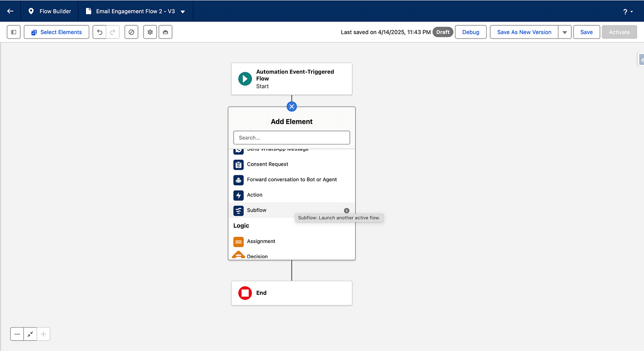Image resolution: width=644 pixels, height=351 pixels.
Task: Open the flow version dropdown arrow
Action: tap(183, 12)
